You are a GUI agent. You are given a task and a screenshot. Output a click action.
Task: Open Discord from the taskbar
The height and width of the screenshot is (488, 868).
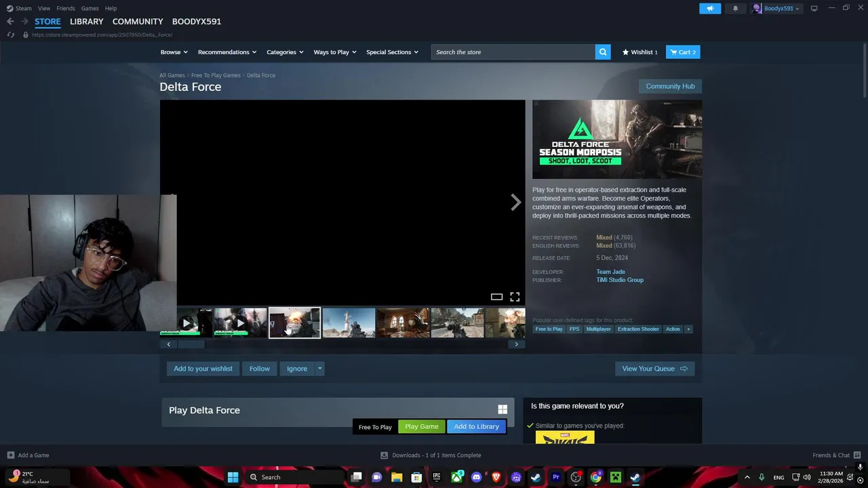click(x=476, y=477)
